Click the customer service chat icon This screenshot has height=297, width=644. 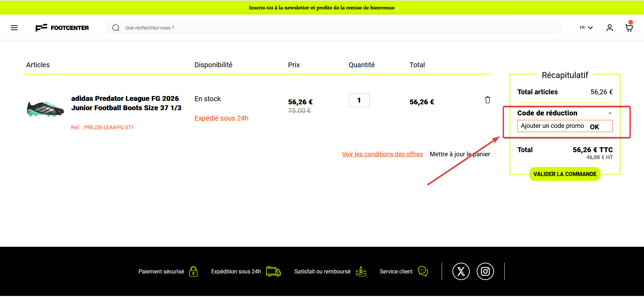click(x=423, y=271)
